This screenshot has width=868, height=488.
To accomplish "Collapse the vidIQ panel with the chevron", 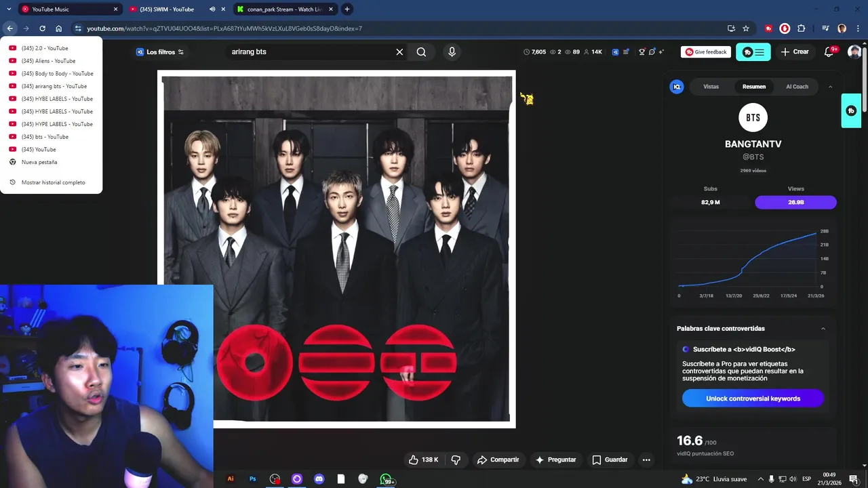I will click(x=830, y=87).
